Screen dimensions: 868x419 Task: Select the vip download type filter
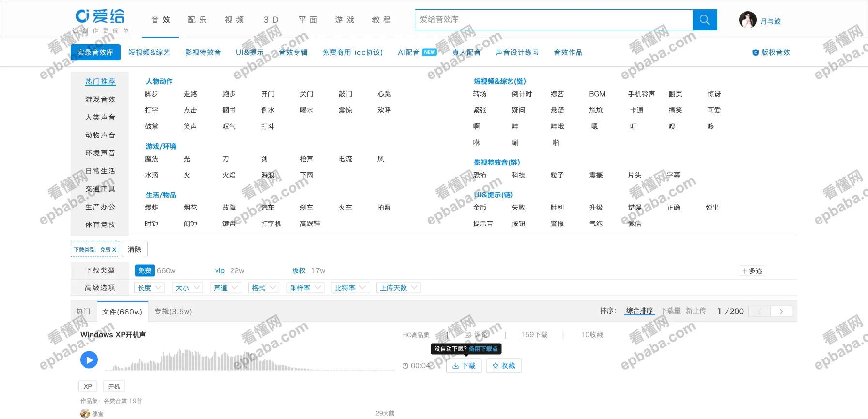(x=220, y=271)
